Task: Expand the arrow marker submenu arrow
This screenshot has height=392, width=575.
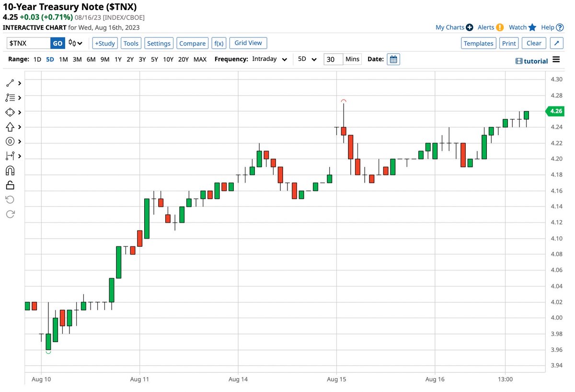Action: click(x=20, y=127)
